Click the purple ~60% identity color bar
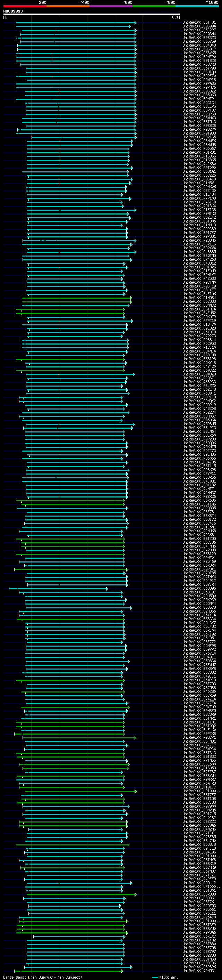 (111, 6)
